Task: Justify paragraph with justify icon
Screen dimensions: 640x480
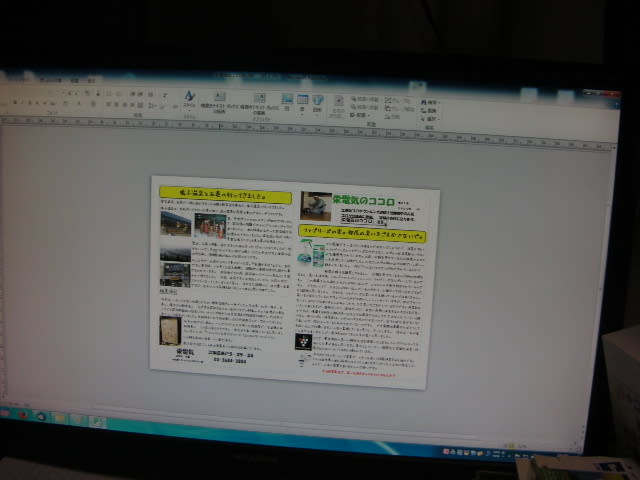Action: click(x=132, y=105)
